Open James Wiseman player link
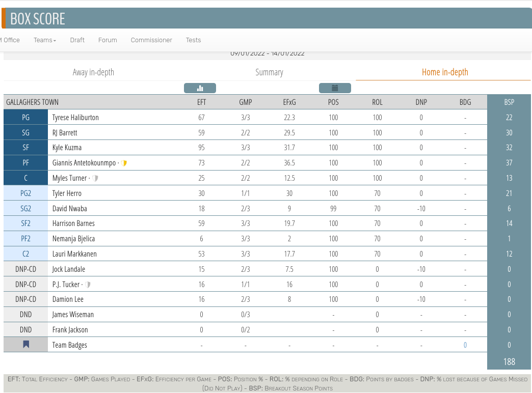Viewport: 532px width, 393px height. coord(73,315)
